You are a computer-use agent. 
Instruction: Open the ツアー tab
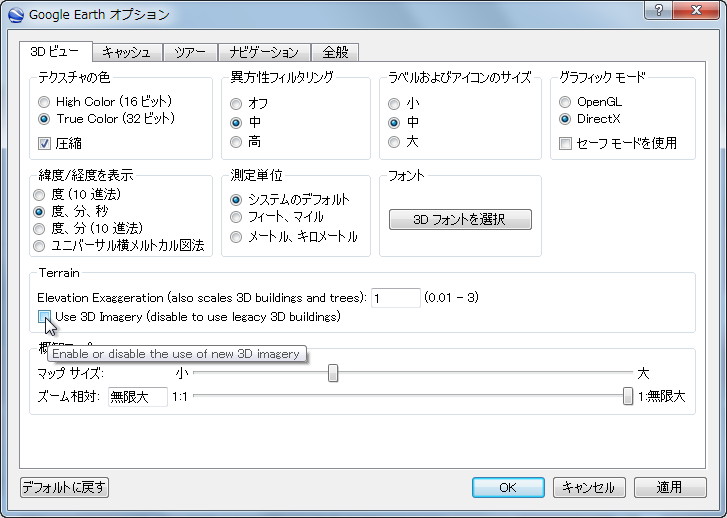[x=190, y=52]
